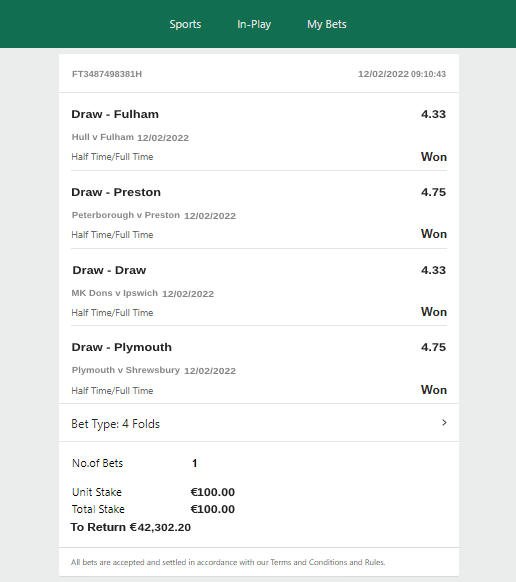
Task: Select the Draw - Draw selection
Action: tap(109, 270)
